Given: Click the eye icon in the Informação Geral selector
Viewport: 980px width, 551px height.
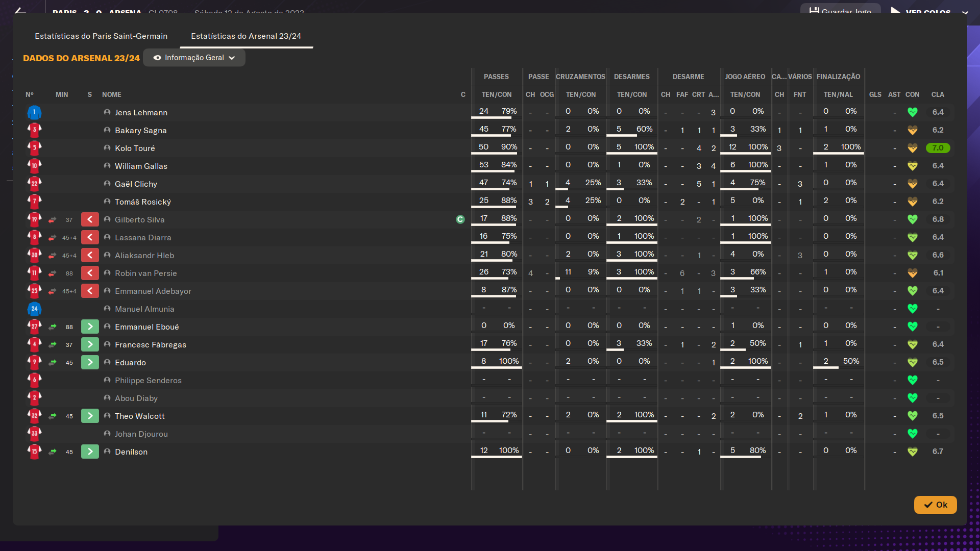Looking at the screenshot, I should tap(157, 58).
